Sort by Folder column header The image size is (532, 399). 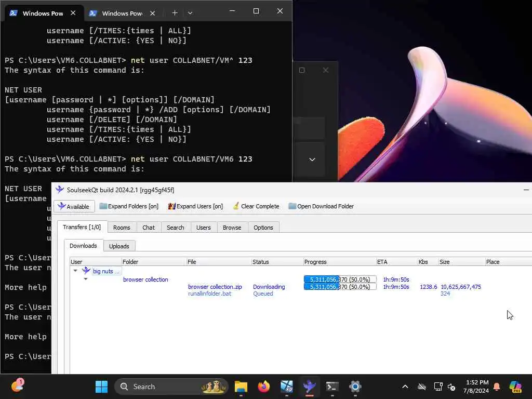pyautogui.click(x=154, y=262)
